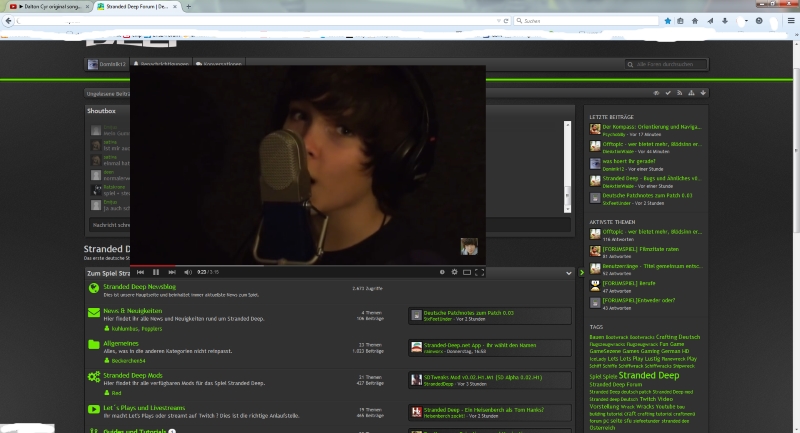Open the Firefox hamburger menu

[x=790, y=20]
